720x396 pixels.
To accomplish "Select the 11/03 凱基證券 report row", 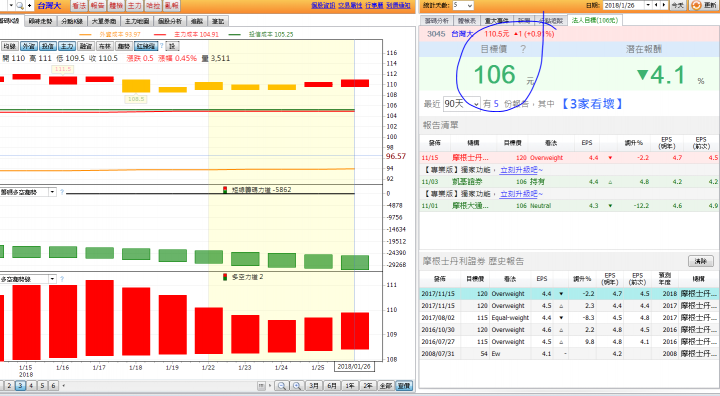I will pos(569,182).
